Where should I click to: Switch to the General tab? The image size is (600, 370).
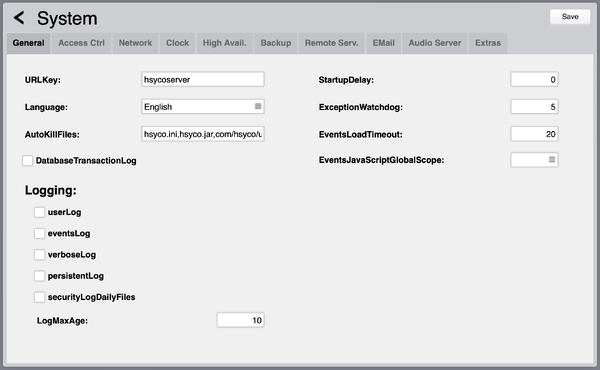(28, 43)
